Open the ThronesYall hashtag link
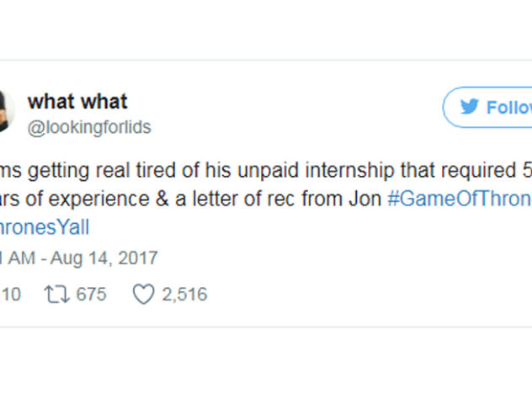The image size is (532, 399). pyautogui.click(x=45, y=228)
